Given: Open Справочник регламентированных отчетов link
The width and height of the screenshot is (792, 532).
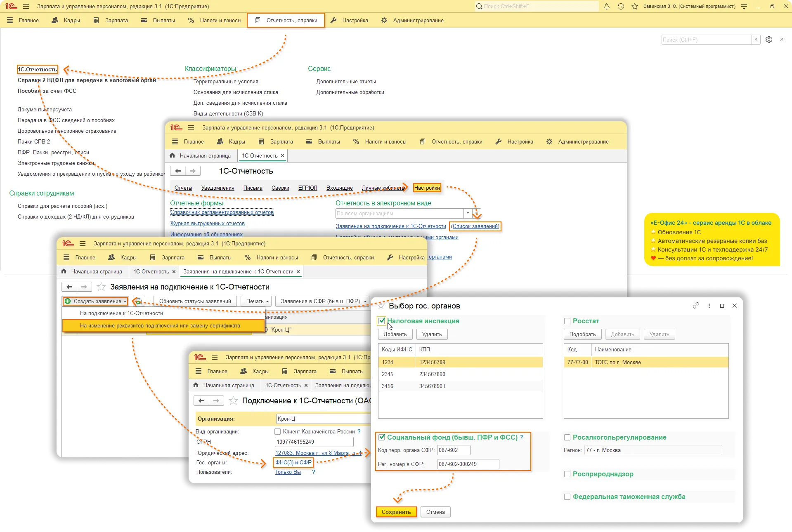Looking at the screenshot, I should 222,212.
